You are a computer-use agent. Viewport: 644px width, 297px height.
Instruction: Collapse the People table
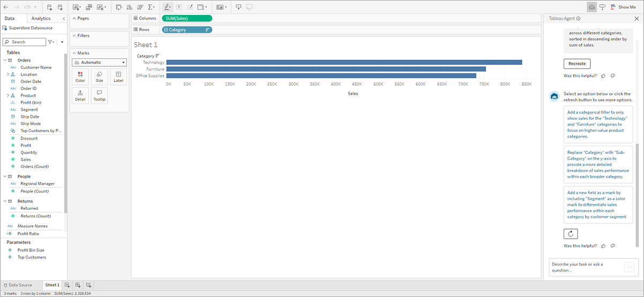5,177
